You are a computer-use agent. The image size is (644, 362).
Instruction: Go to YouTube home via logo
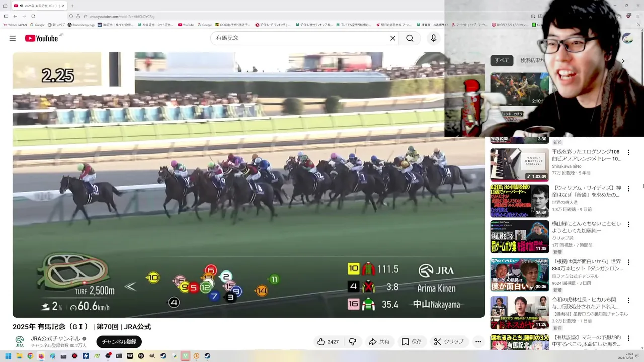tap(41, 38)
